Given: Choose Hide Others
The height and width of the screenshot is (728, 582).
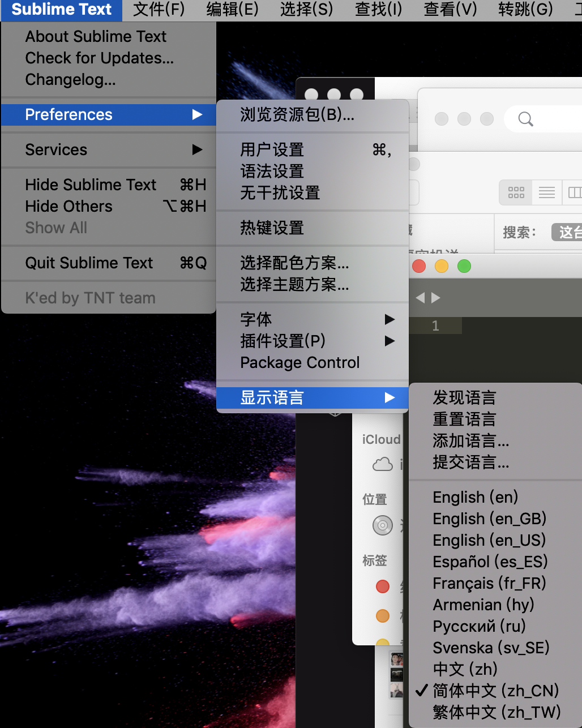Looking at the screenshot, I should click(109, 206).
